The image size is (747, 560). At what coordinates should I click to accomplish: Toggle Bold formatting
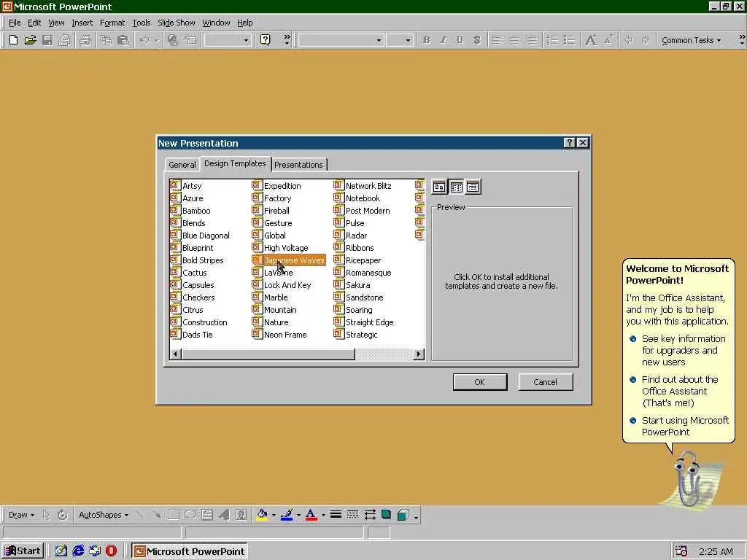426,40
